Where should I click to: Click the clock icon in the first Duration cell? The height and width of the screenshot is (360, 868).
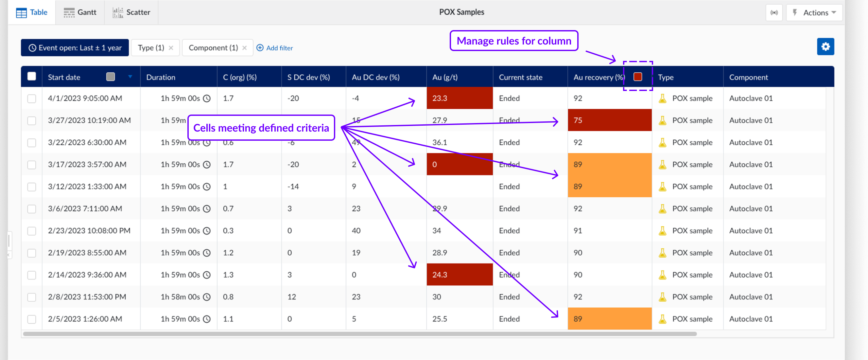[208, 98]
